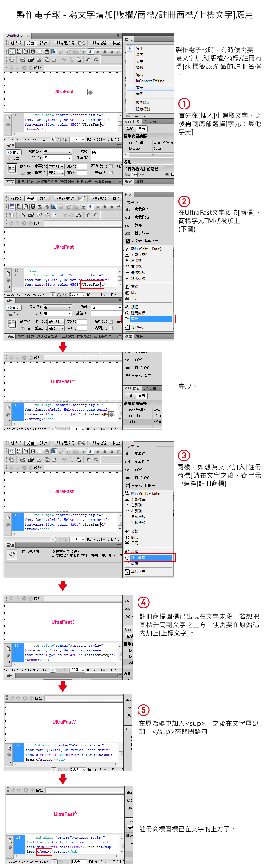Click Back arrow in step 1 address bar
Image resolution: width=265 pixels, height=868 pixels.
(11, 68)
